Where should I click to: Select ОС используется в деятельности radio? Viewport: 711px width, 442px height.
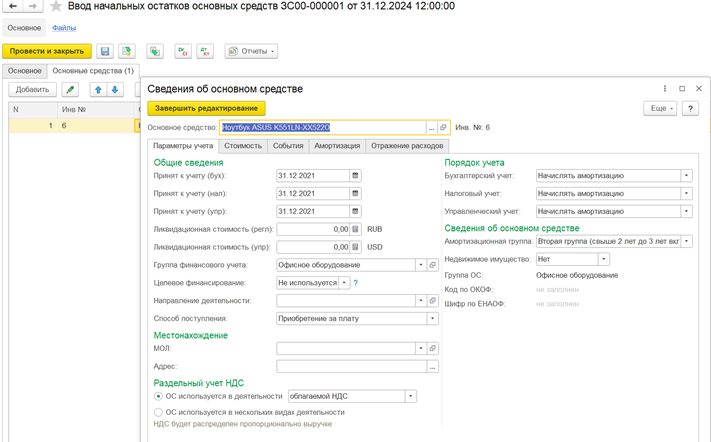tap(158, 396)
